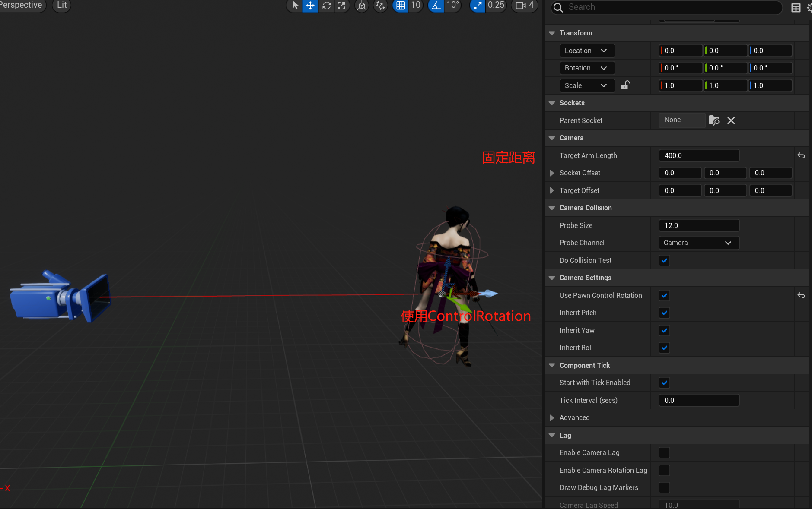Disable Use Pawn Control Rotation
812x509 pixels.
[664, 295]
